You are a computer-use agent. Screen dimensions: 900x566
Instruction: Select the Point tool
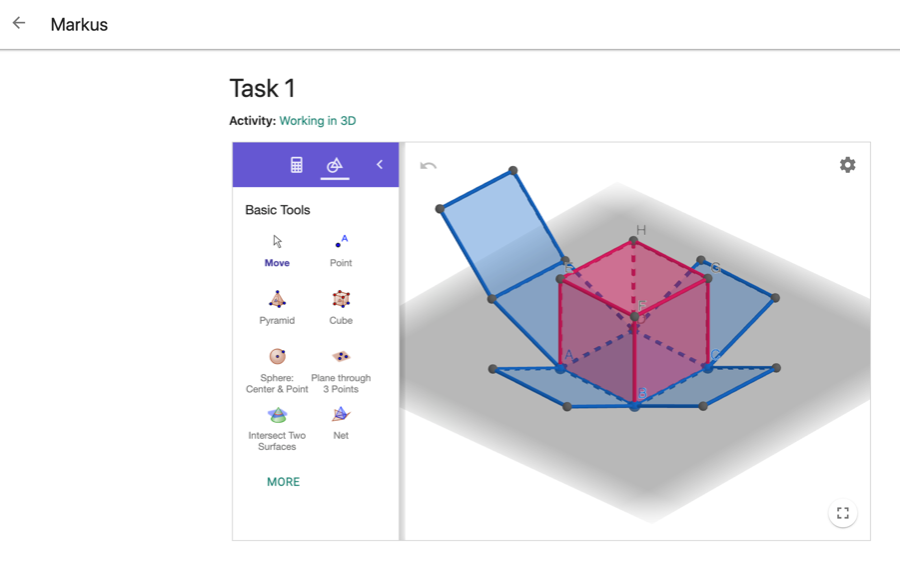[340, 250]
